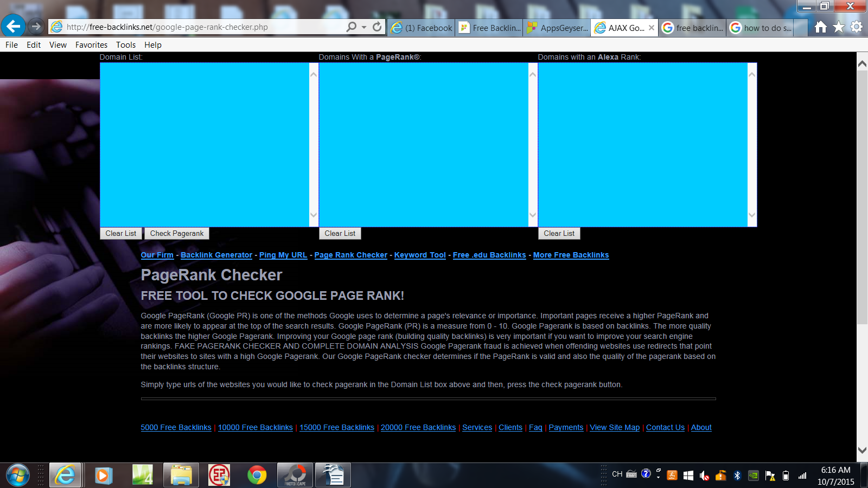The image size is (868, 488).
Task: Open the Backlink Generator link
Action: tap(216, 255)
